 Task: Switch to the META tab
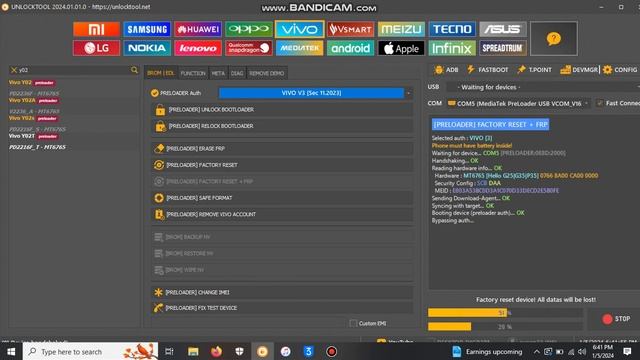click(x=218, y=73)
